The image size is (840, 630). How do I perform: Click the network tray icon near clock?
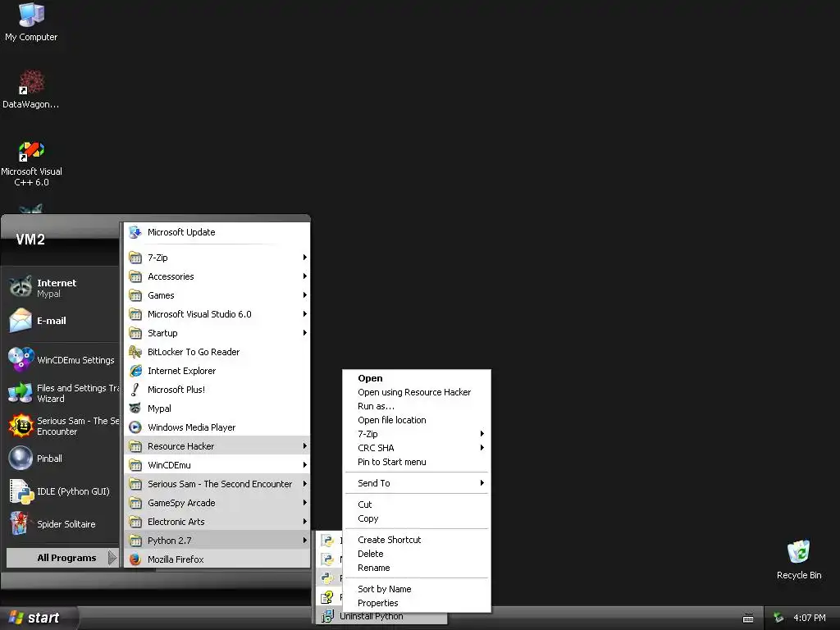click(x=779, y=619)
